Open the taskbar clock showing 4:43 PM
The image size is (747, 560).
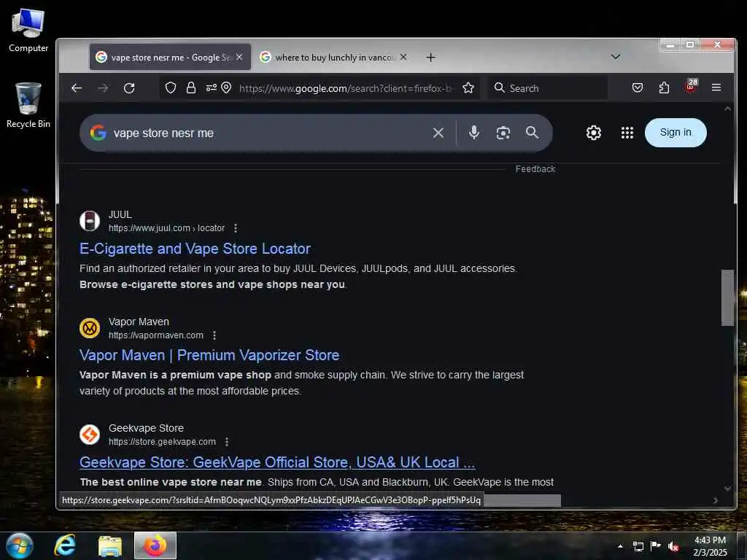point(710,546)
